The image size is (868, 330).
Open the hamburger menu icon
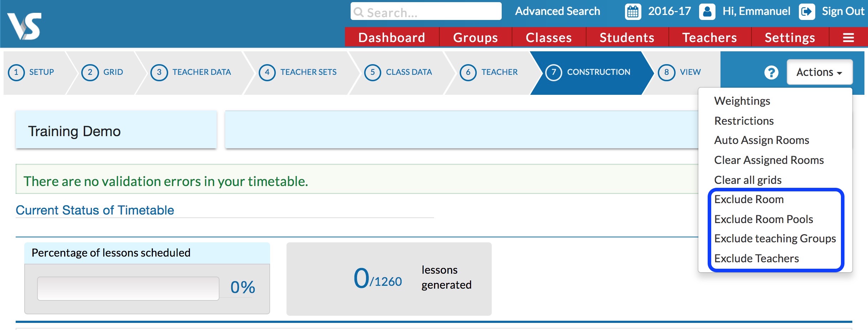click(x=848, y=37)
